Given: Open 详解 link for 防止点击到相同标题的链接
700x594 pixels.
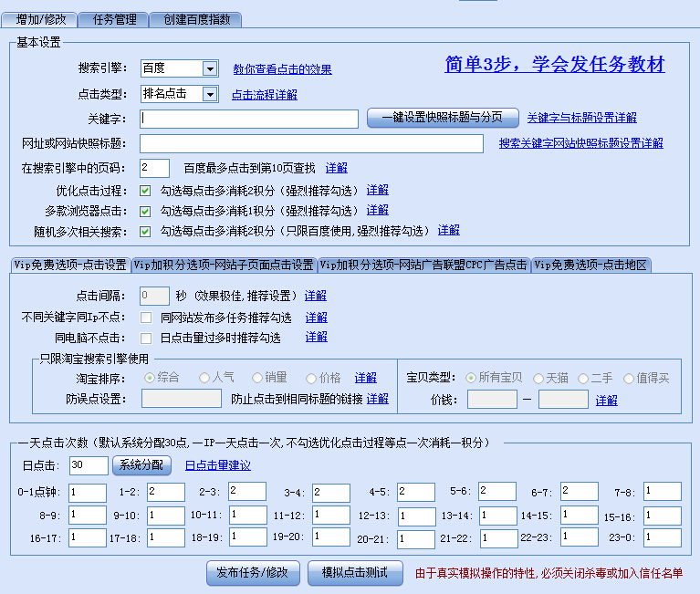Looking at the screenshot, I should click(x=377, y=399).
